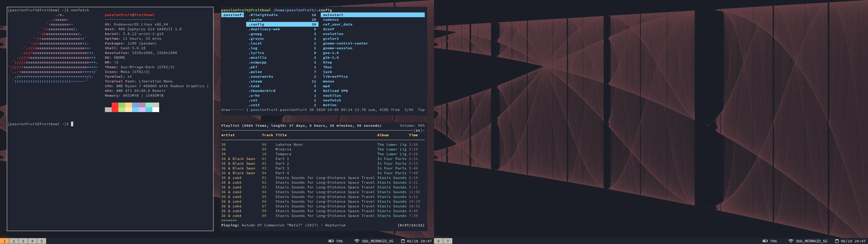Switch to i3 workspace 1
The image size is (868, 244).
[5, 241]
